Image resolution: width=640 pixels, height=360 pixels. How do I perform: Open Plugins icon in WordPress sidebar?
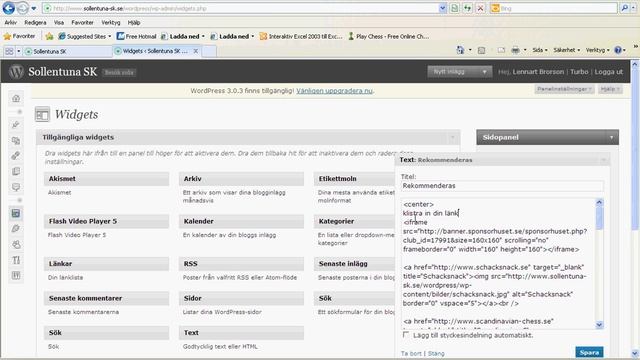pos(16,229)
